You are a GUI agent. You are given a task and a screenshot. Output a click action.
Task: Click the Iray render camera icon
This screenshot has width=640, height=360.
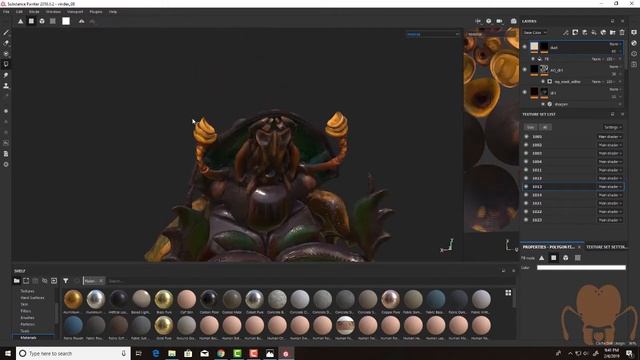tap(513, 21)
